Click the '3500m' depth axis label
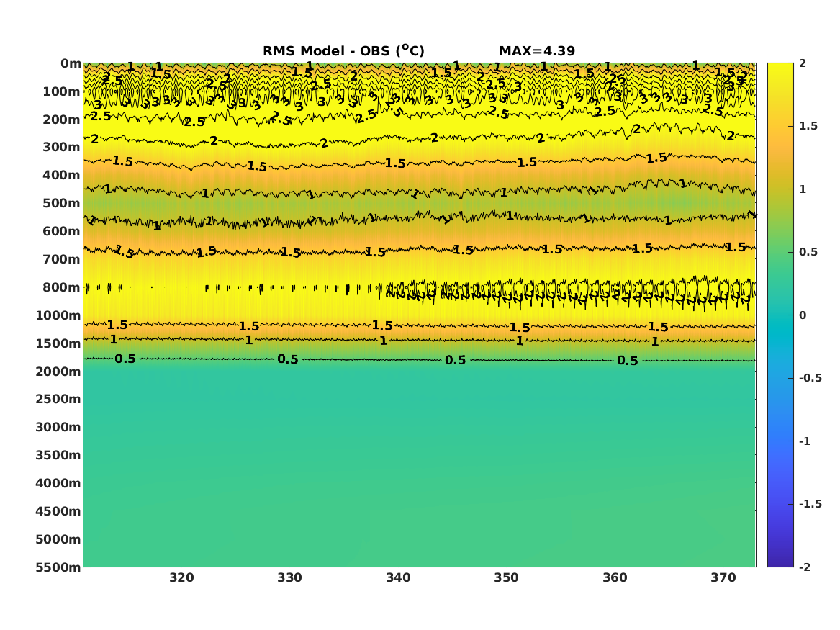Viewport: 840px width, 630px height. tap(58, 455)
